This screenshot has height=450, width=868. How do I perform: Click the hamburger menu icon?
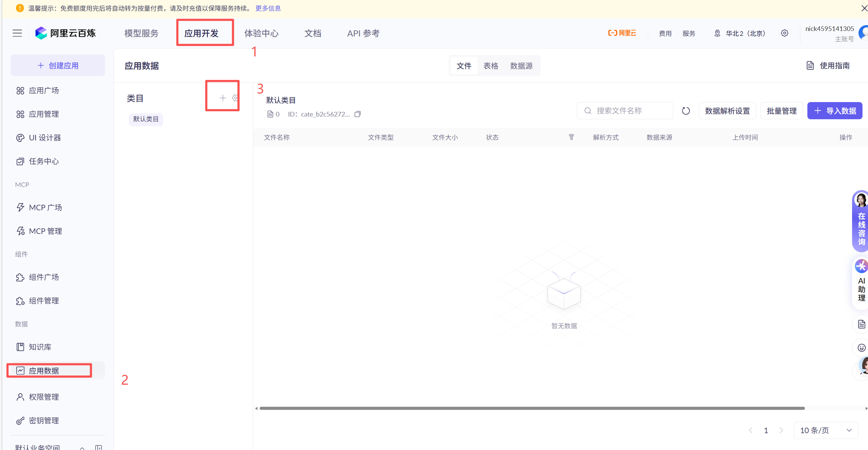pyautogui.click(x=17, y=33)
